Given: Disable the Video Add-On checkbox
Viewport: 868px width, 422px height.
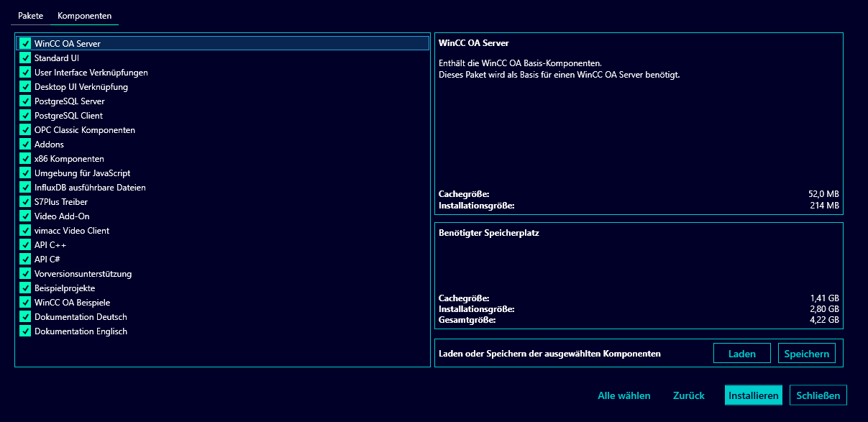Looking at the screenshot, I should click(25, 216).
